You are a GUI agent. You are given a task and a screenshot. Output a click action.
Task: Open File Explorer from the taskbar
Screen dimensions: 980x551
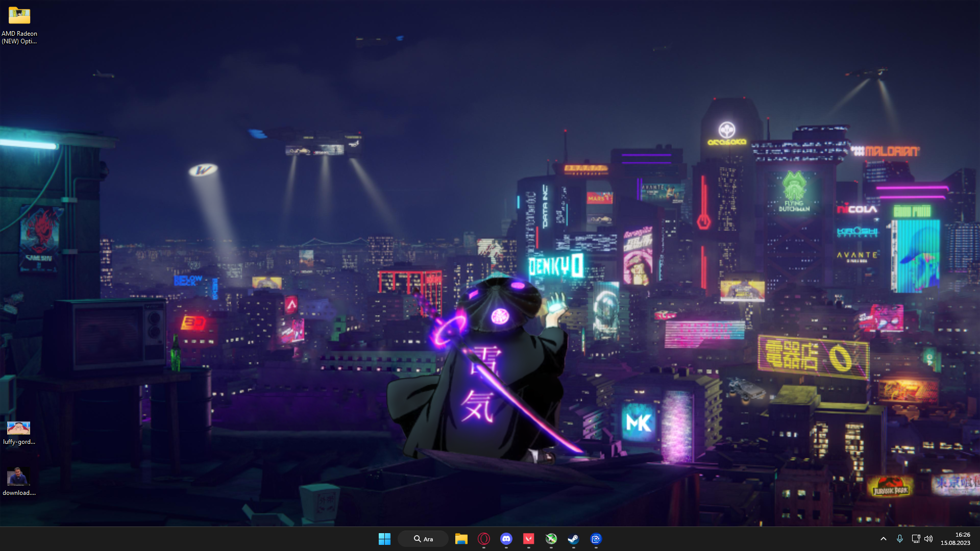coord(461,539)
